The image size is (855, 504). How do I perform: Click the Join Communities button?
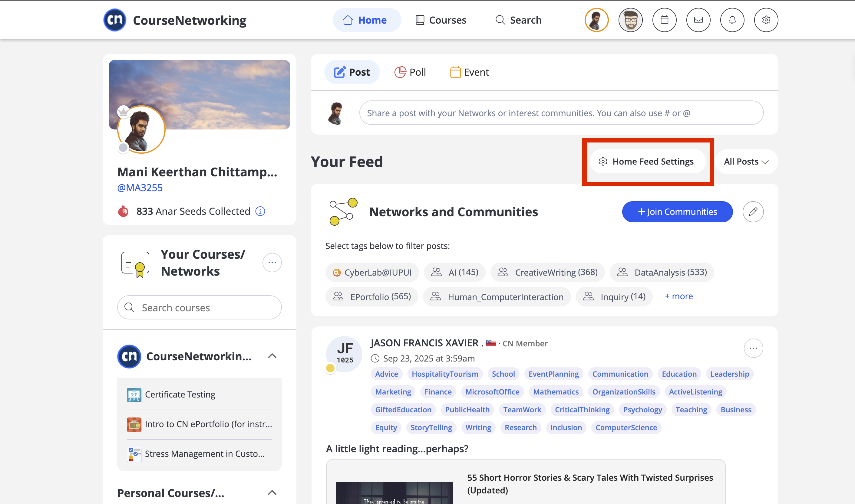[677, 211]
